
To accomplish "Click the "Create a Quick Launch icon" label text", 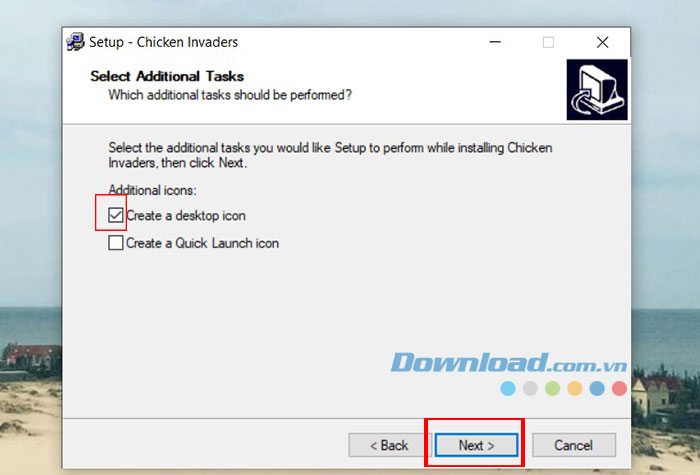I will [203, 243].
